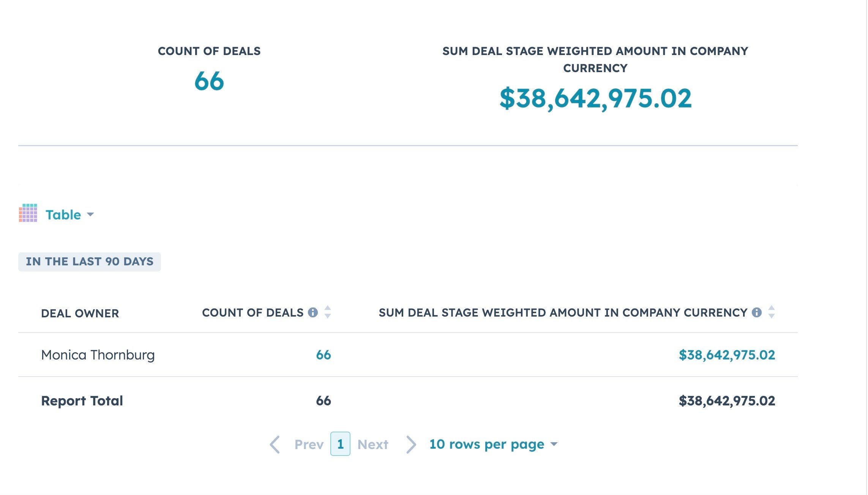868x495 pixels.
Task: Click caret next to rows per page
Action: (554, 444)
